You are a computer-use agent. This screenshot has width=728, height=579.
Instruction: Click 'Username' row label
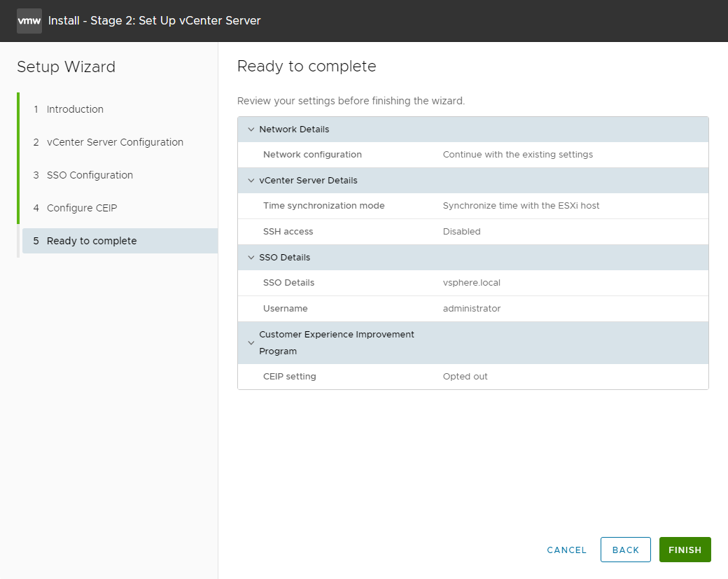[285, 309]
